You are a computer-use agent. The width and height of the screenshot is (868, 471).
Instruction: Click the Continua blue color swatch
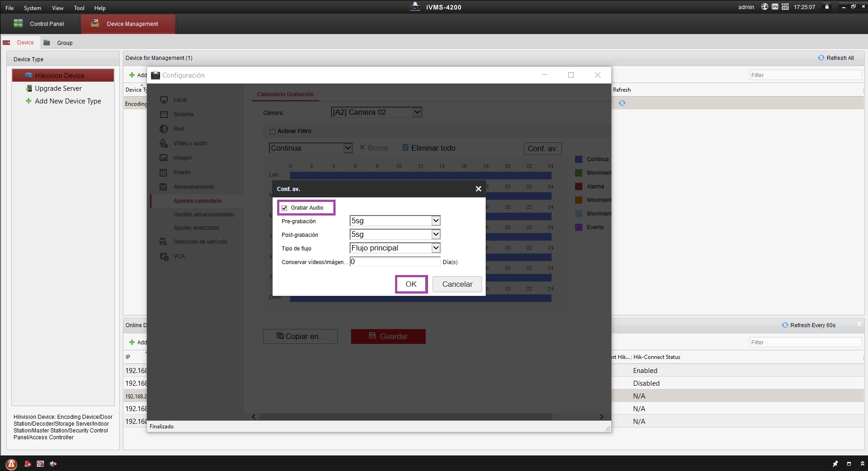579,159
